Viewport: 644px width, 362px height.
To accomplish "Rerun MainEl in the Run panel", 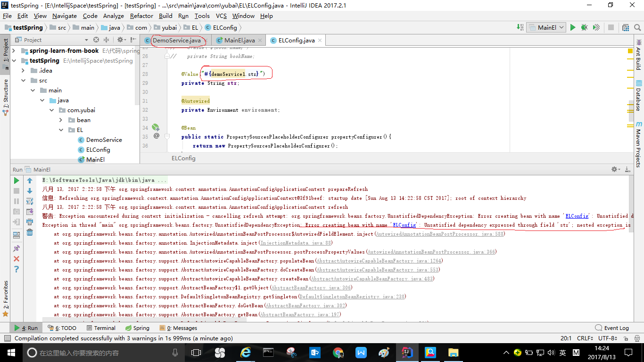I will [17, 181].
